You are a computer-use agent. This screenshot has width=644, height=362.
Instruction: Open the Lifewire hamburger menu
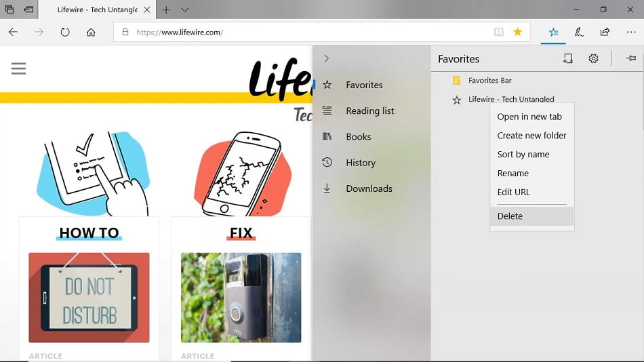tap(18, 68)
